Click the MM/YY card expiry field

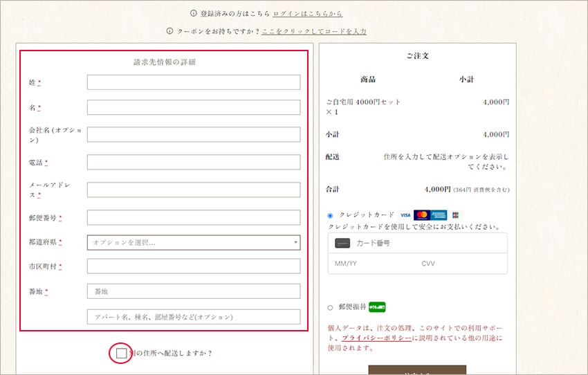pos(367,264)
